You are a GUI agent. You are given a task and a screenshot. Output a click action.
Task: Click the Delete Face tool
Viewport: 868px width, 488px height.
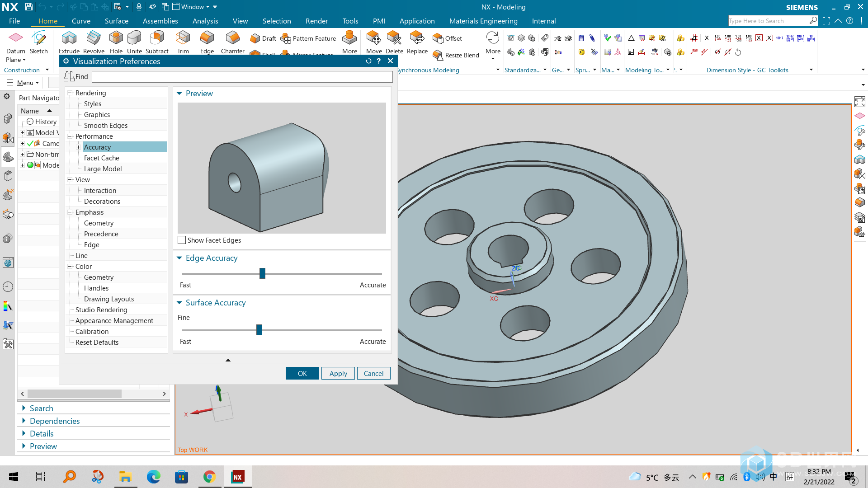point(394,42)
